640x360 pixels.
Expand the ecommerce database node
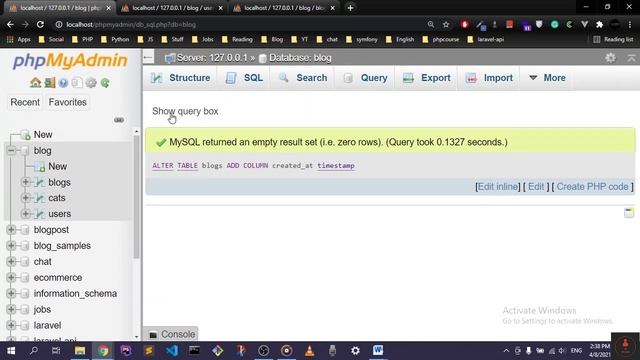pos(11,277)
